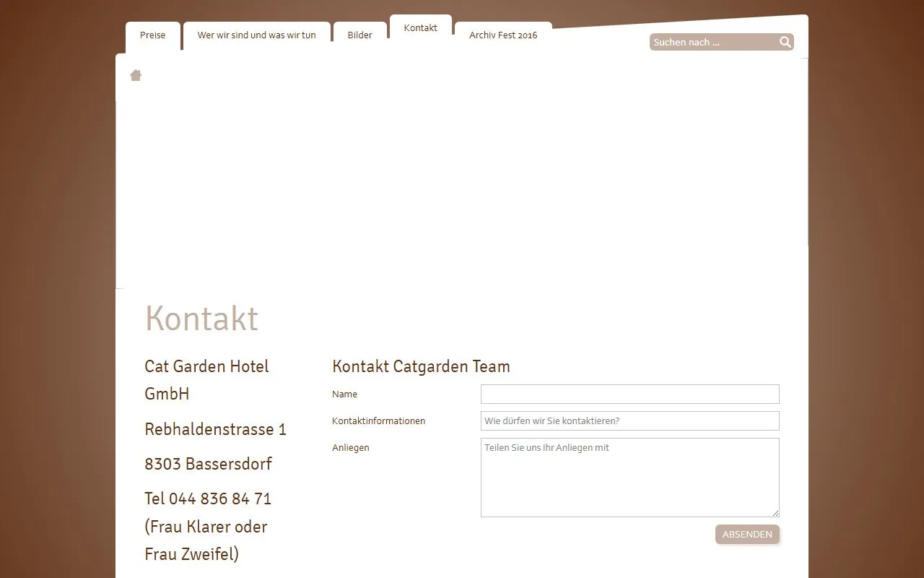The width and height of the screenshot is (924, 578).
Task: Open the Archiv Fest 2016 page
Action: pyautogui.click(x=503, y=35)
